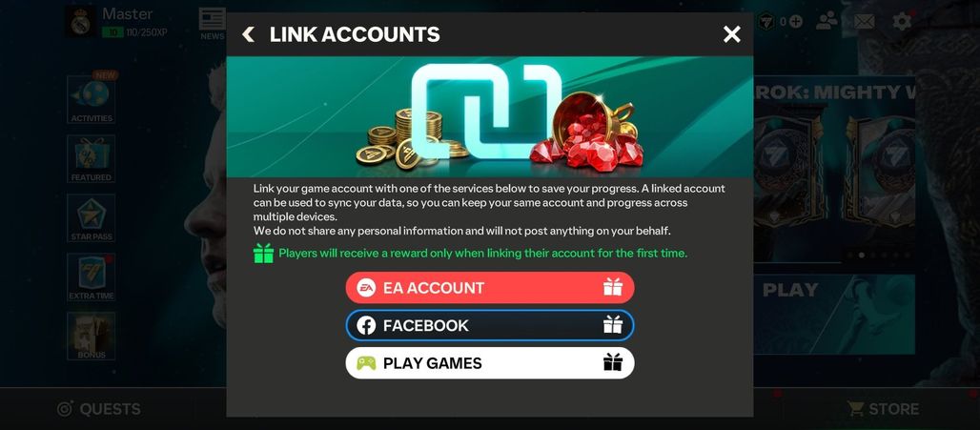Open the Quests tab
Viewport: 980px width, 430px height.
[99, 409]
